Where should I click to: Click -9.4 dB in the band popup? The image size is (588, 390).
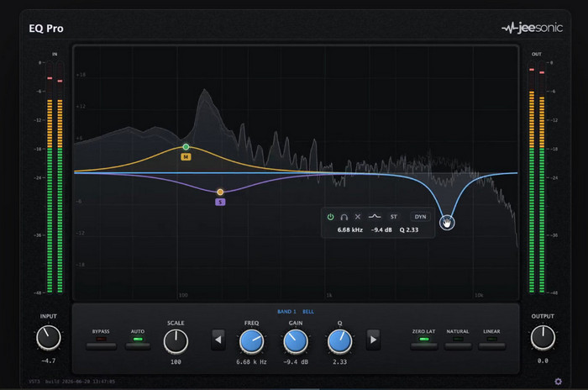point(381,229)
